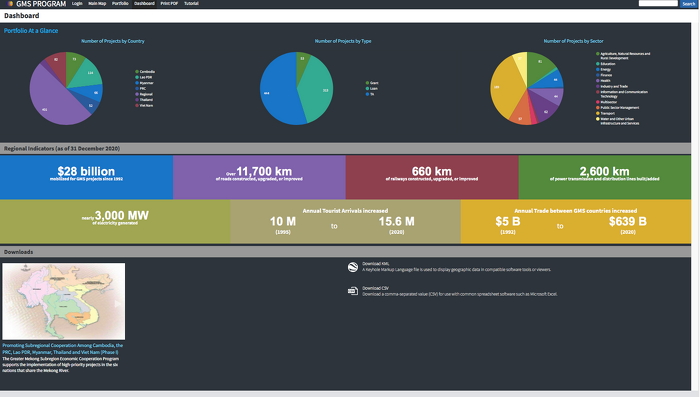The height and width of the screenshot is (397, 700).
Task: Click the dark purple Industry and Trade slice
Action: [x=542, y=109]
